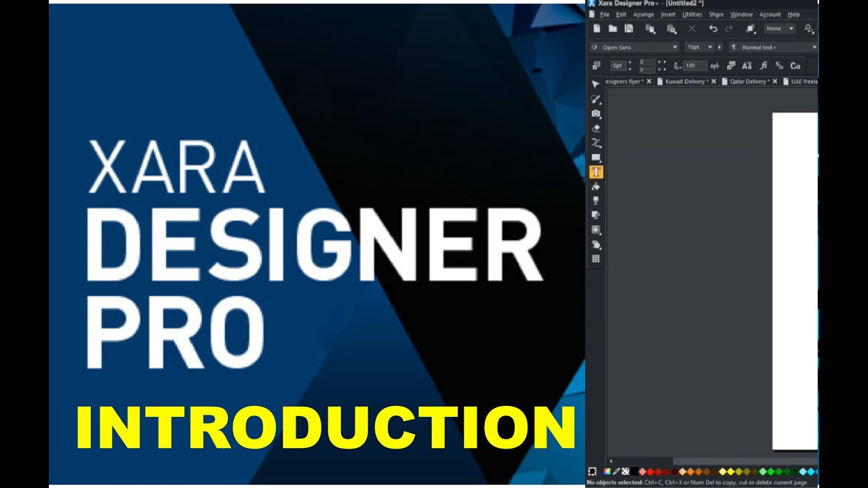The height and width of the screenshot is (488, 868).
Task: Click the 0pt spacing stepper arrows
Action: tap(630, 66)
